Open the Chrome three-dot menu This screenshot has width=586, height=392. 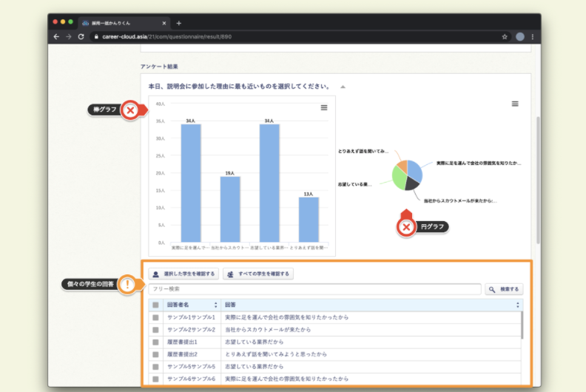(x=532, y=36)
